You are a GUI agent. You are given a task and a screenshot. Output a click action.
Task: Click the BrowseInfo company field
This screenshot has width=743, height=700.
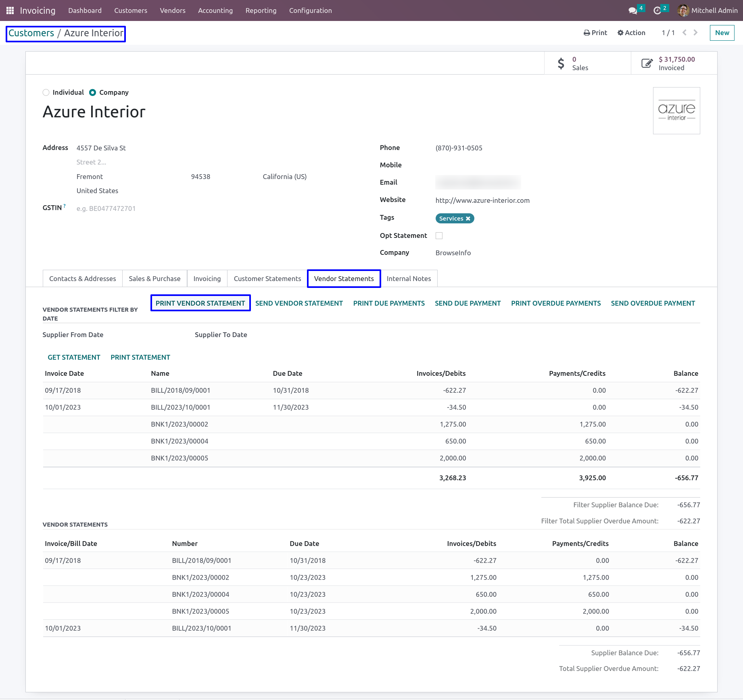(453, 253)
